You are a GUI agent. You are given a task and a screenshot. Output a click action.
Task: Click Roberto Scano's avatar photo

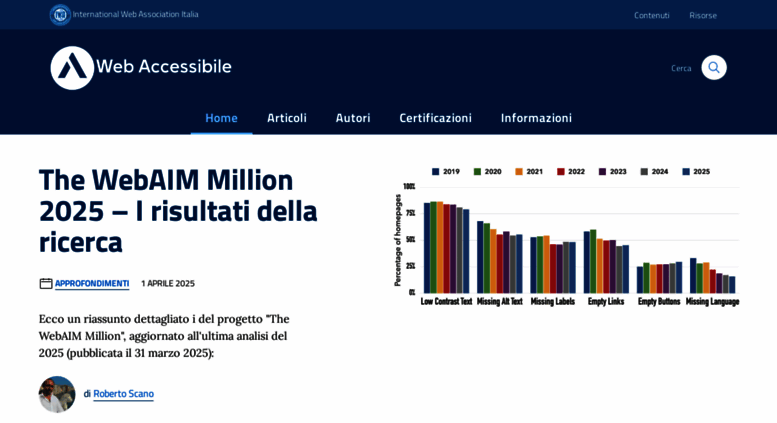click(57, 394)
